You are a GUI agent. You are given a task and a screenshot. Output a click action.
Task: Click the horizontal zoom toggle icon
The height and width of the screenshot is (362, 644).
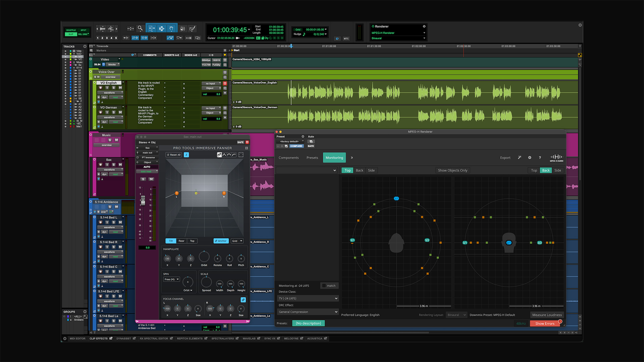(x=130, y=29)
